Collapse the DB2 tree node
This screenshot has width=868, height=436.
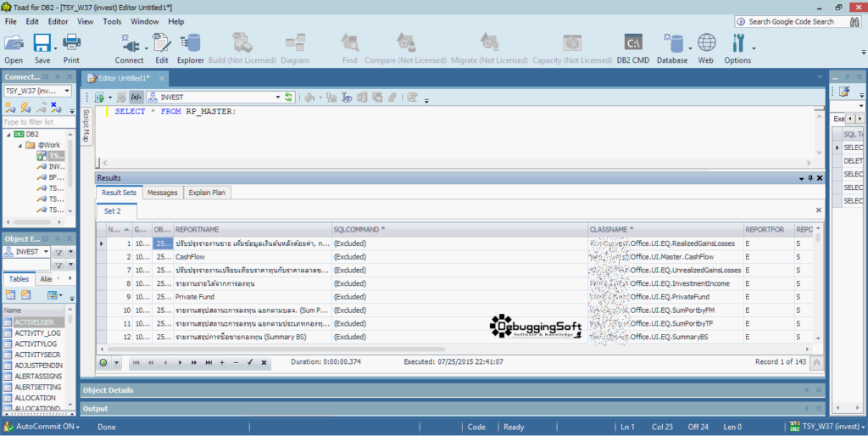click(x=8, y=135)
